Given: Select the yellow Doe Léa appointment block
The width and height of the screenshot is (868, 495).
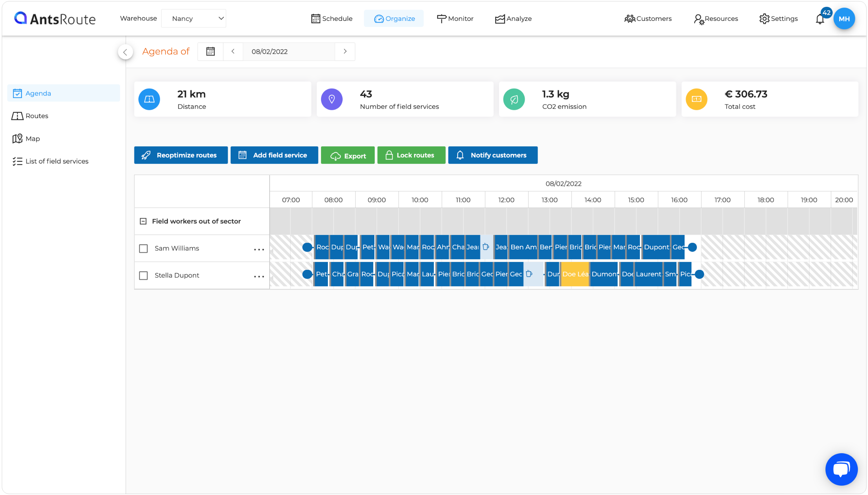Looking at the screenshot, I should tap(574, 274).
